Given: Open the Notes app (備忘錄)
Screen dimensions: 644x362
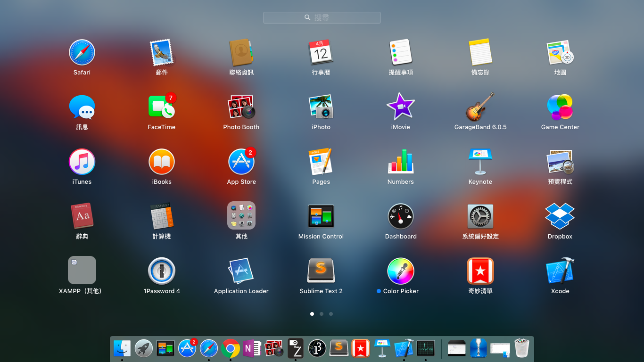Looking at the screenshot, I should (480, 52).
